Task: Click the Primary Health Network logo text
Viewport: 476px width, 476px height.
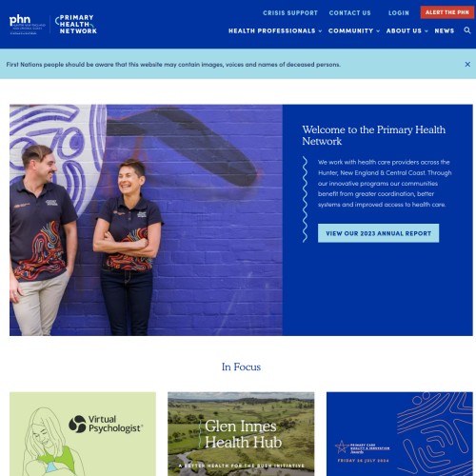Action: pyautogui.click(x=76, y=24)
